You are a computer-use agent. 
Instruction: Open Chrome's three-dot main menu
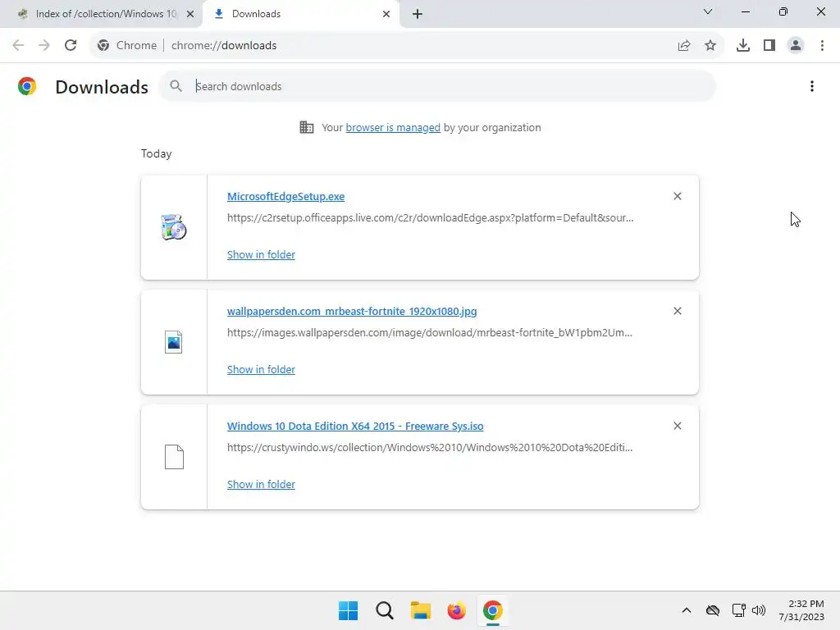tap(822, 46)
